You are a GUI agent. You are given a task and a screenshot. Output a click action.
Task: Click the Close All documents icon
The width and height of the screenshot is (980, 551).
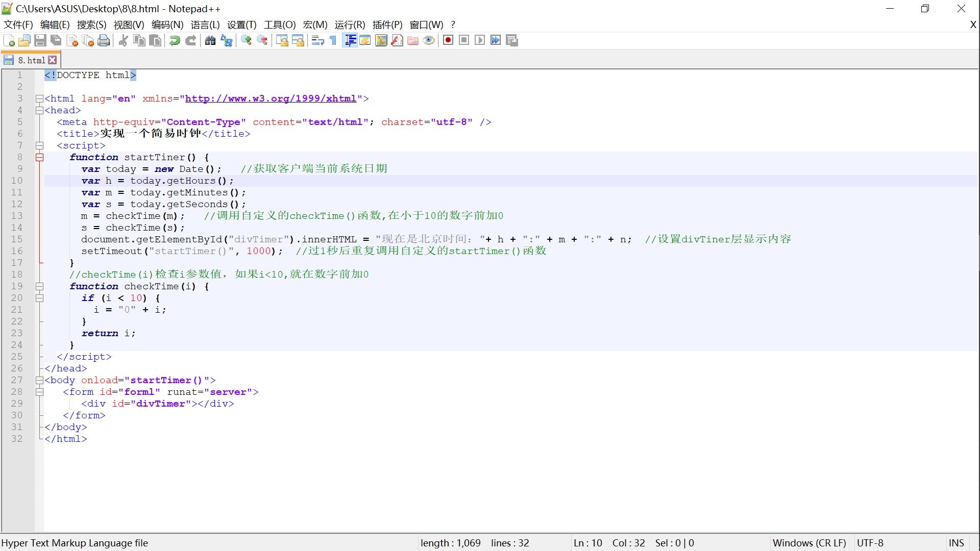[x=88, y=41]
